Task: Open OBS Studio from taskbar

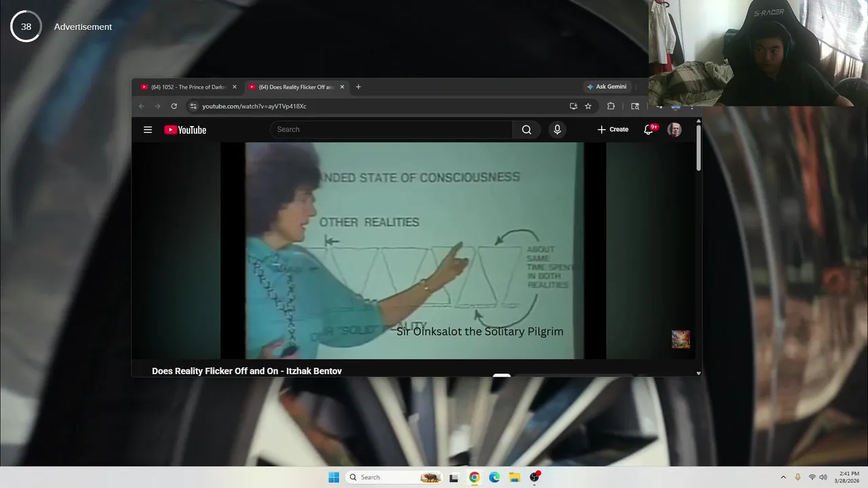Action: (534, 477)
